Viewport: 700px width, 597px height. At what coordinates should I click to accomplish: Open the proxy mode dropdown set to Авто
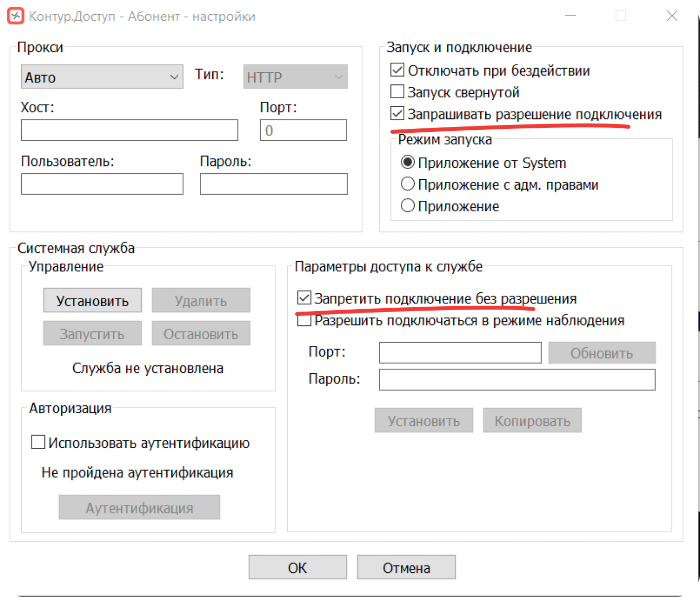tap(102, 77)
